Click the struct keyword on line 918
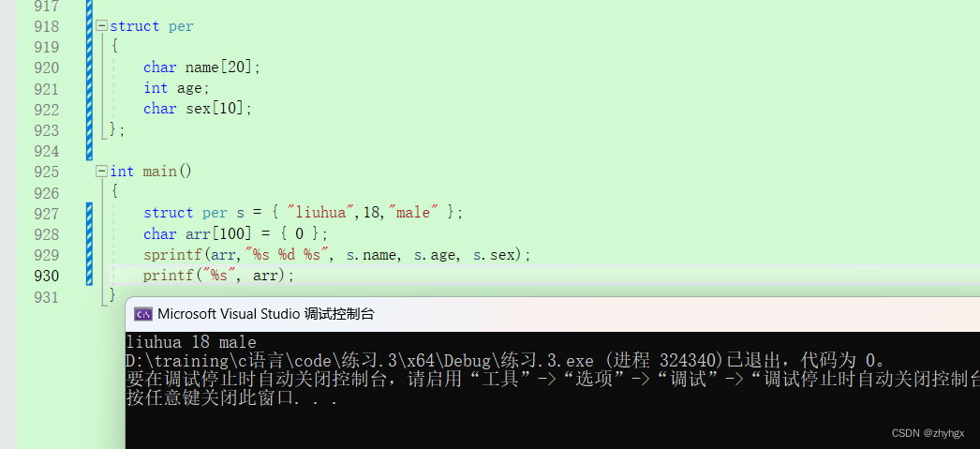Image resolution: width=980 pixels, height=449 pixels. tap(135, 26)
